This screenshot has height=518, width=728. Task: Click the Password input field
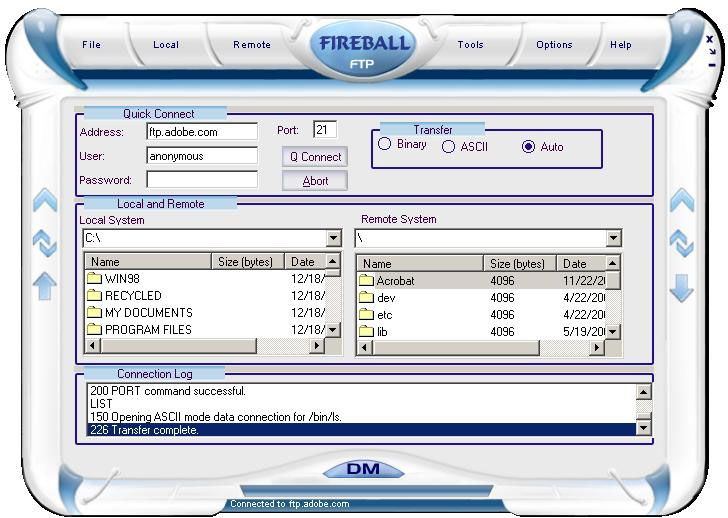pyautogui.click(x=202, y=180)
